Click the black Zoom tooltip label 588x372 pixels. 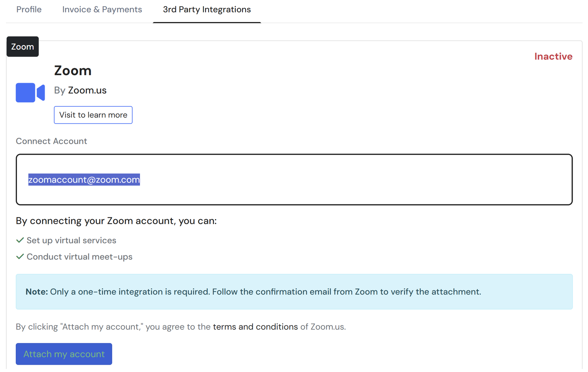pos(22,47)
